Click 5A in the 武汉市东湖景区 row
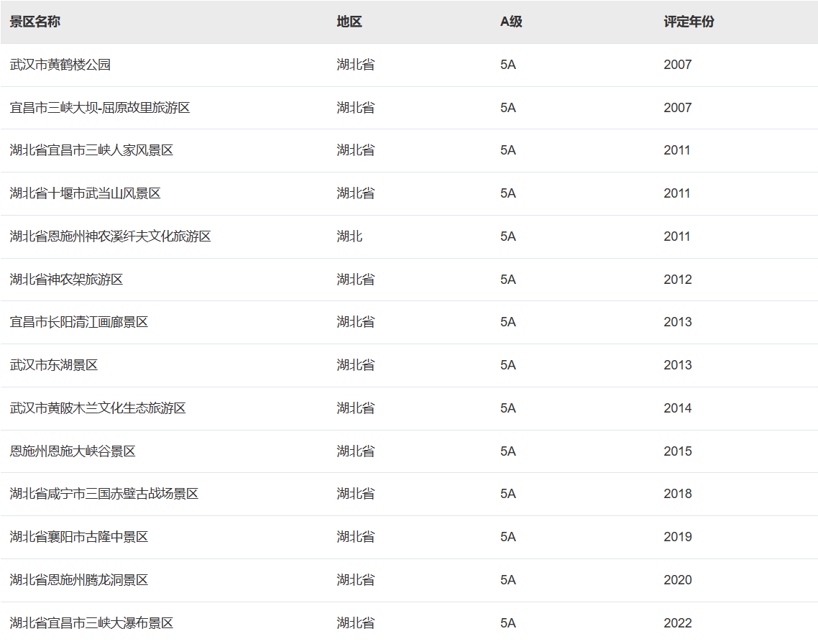 click(508, 366)
